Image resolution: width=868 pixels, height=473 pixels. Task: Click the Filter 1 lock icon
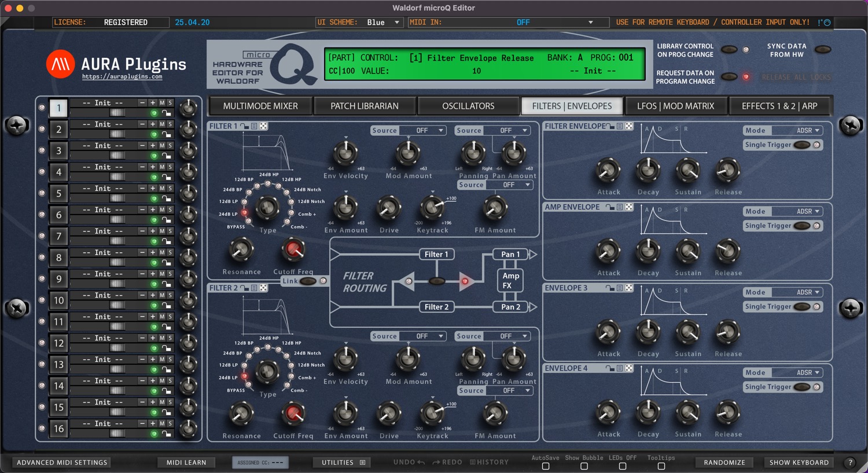tap(244, 126)
